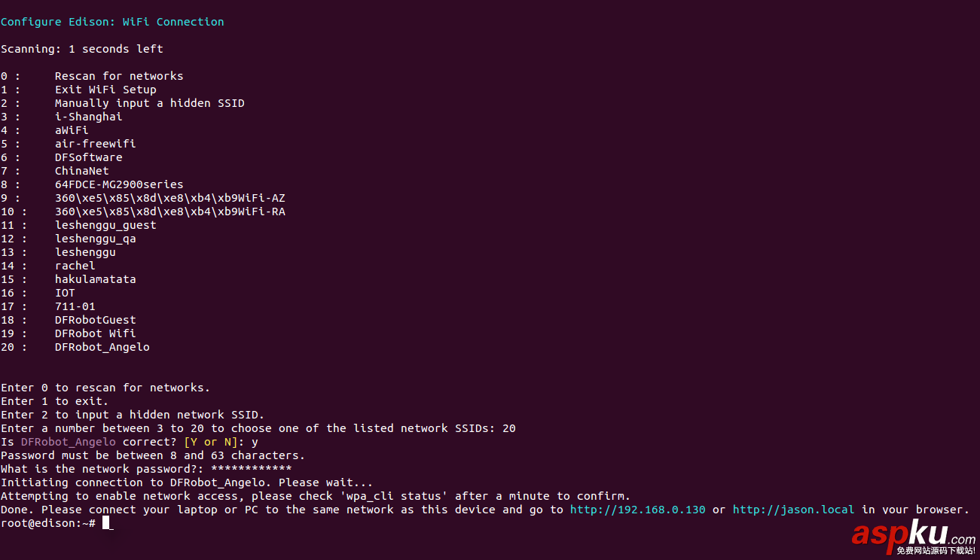The width and height of the screenshot is (980, 560).
Task: Click the yellow '[Y or N]' prompt text
Action: tap(211, 442)
